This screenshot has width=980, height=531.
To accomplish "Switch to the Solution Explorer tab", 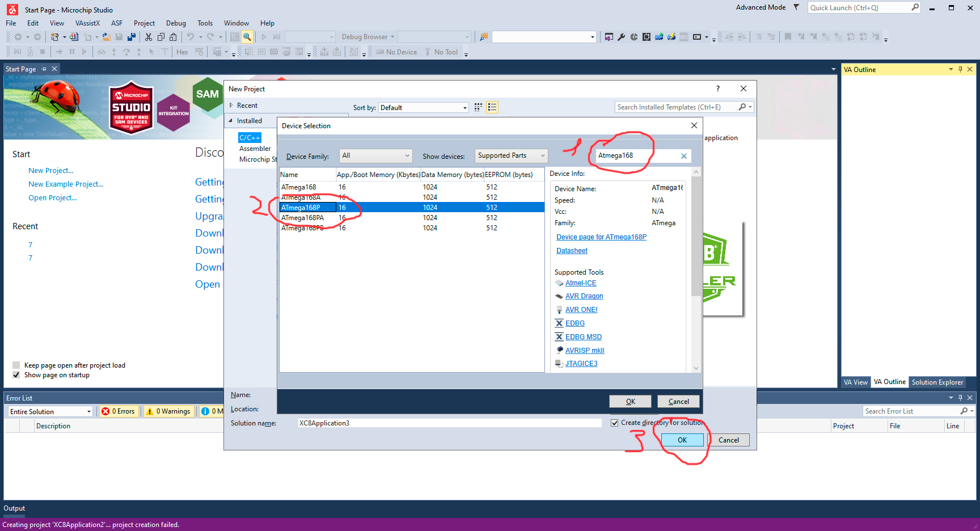I will click(937, 382).
